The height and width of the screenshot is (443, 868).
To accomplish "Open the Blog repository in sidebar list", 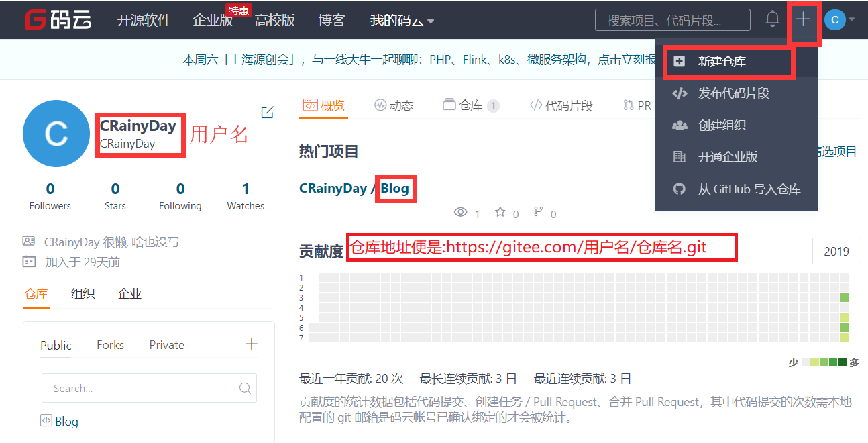I will coord(66,422).
